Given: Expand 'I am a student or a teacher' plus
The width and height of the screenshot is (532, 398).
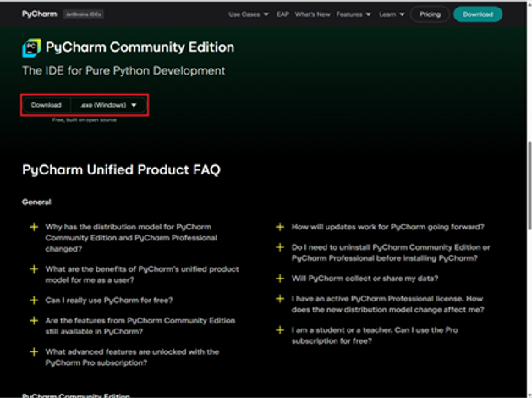Looking at the screenshot, I should tap(280, 330).
